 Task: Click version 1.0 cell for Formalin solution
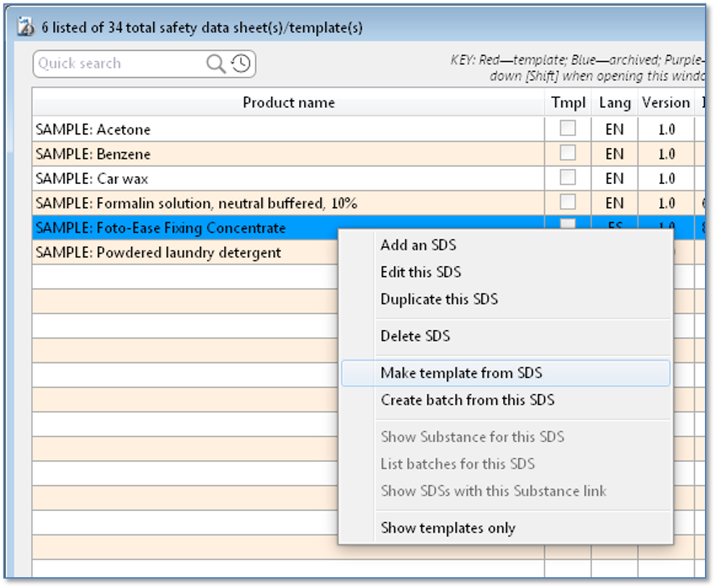666,203
